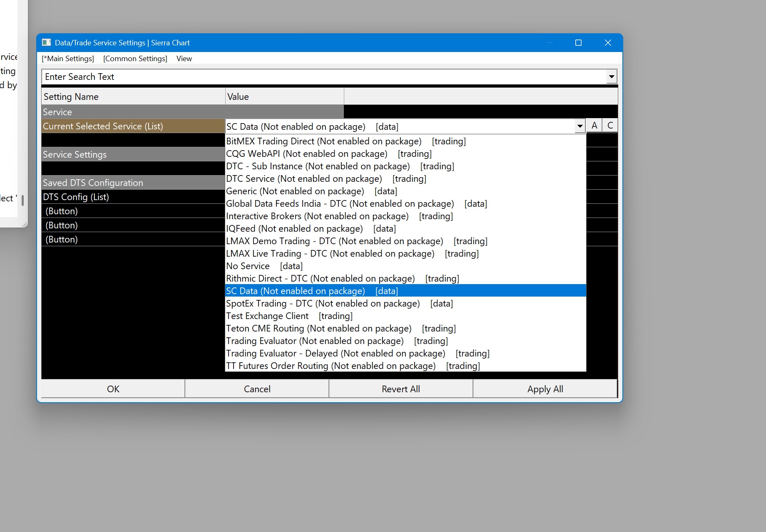Open the [Common Settings] menu
Screen dimensions: 766x532
pyautogui.click(x=135, y=59)
